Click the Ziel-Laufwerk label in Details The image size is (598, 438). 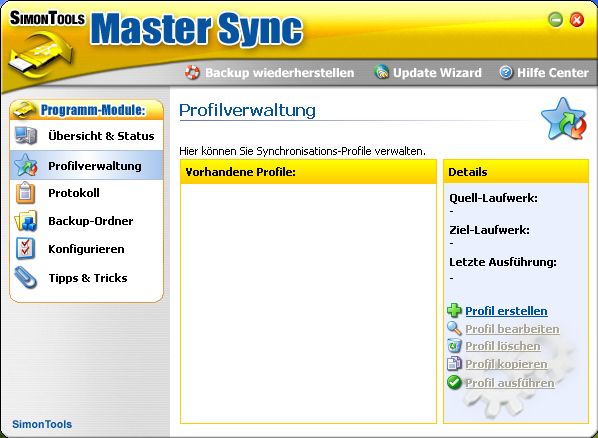point(489,230)
